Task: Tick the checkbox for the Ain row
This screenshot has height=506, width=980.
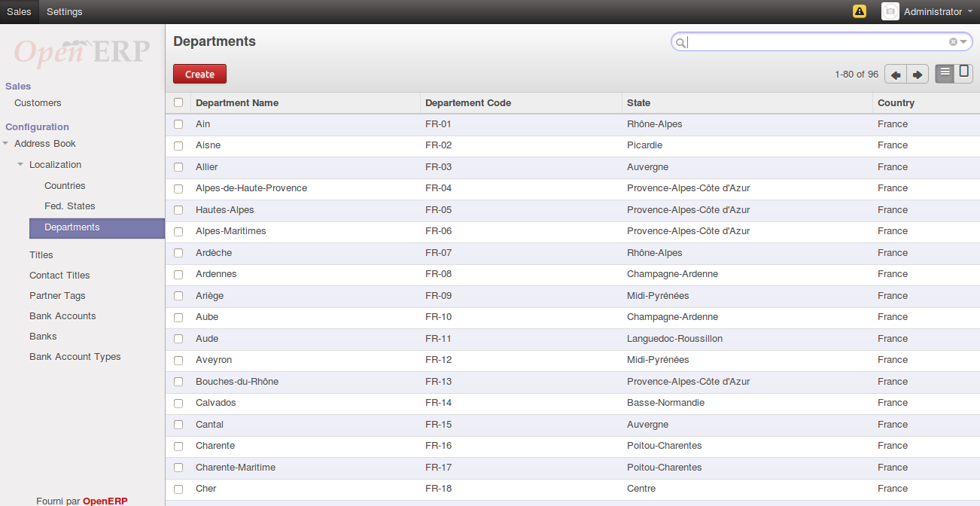Action: (x=178, y=124)
